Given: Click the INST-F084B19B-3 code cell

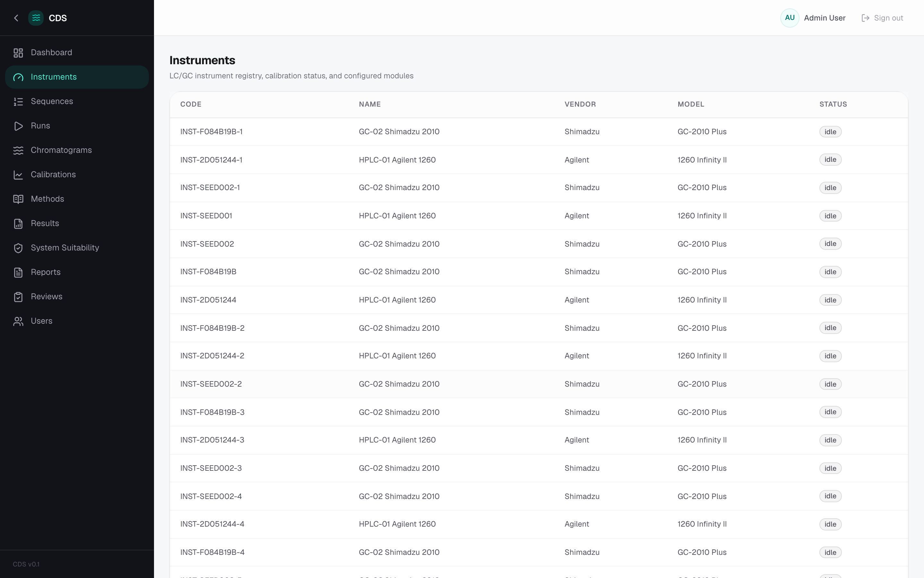Looking at the screenshot, I should [212, 412].
